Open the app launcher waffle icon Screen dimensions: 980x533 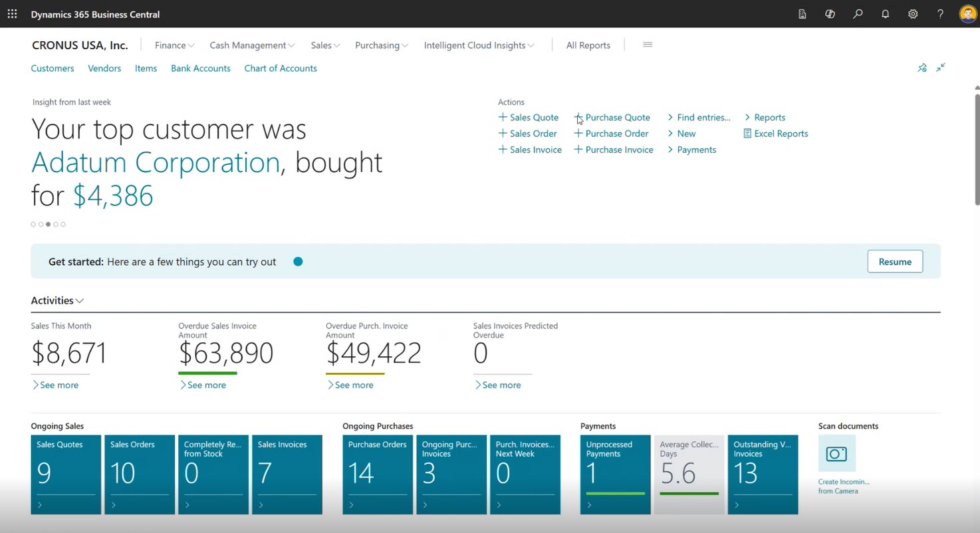(x=12, y=14)
